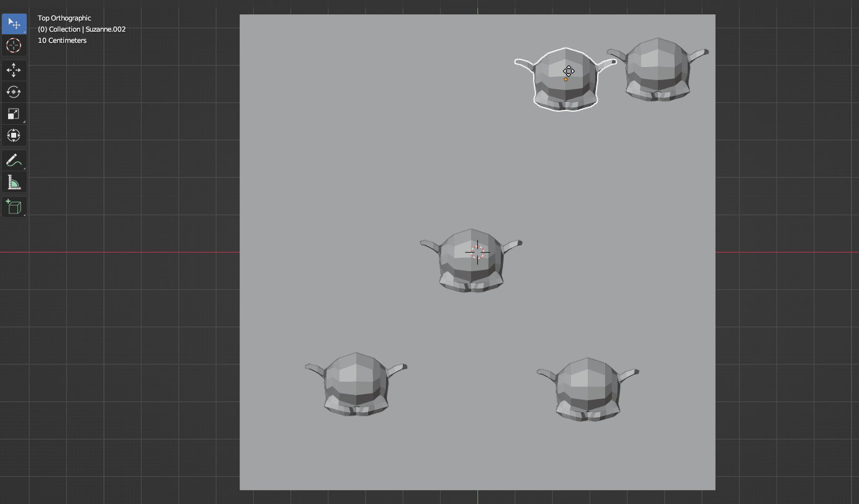This screenshot has width=859, height=504.
Task: Select the Measure tool
Action: 14,182
